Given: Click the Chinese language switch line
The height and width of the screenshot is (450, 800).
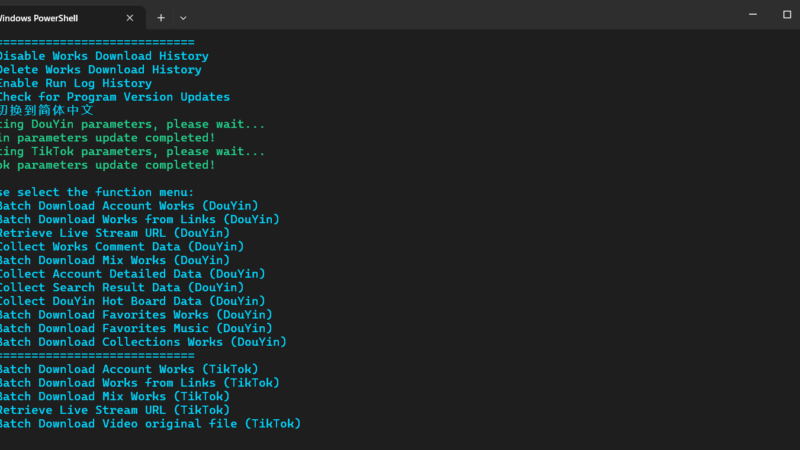Looking at the screenshot, I should pos(46,110).
